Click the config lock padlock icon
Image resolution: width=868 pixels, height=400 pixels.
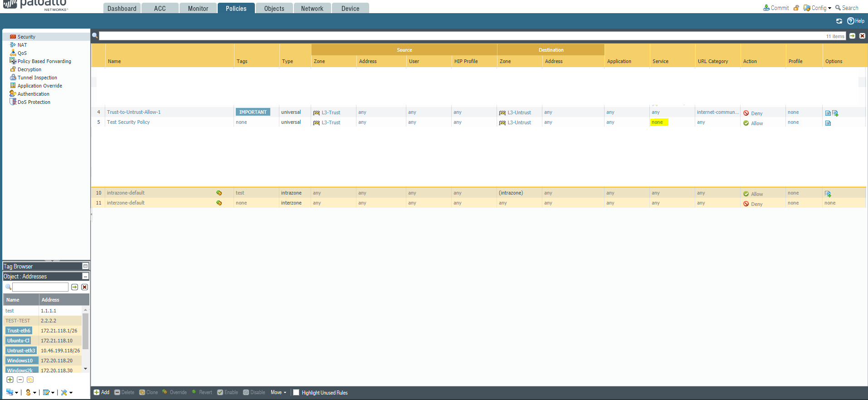pos(796,8)
